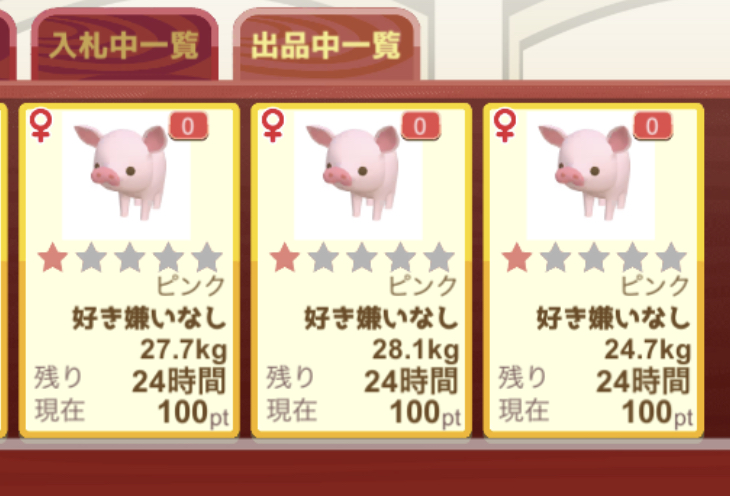Click the female symbol on 27.7kg card
This screenshot has width=730, height=496.
[41, 125]
